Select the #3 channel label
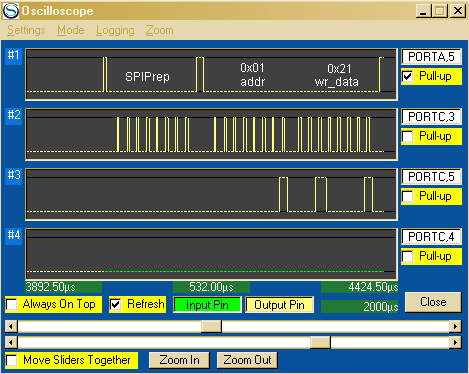This screenshot has width=469, height=374. pyautogui.click(x=14, y=175)
